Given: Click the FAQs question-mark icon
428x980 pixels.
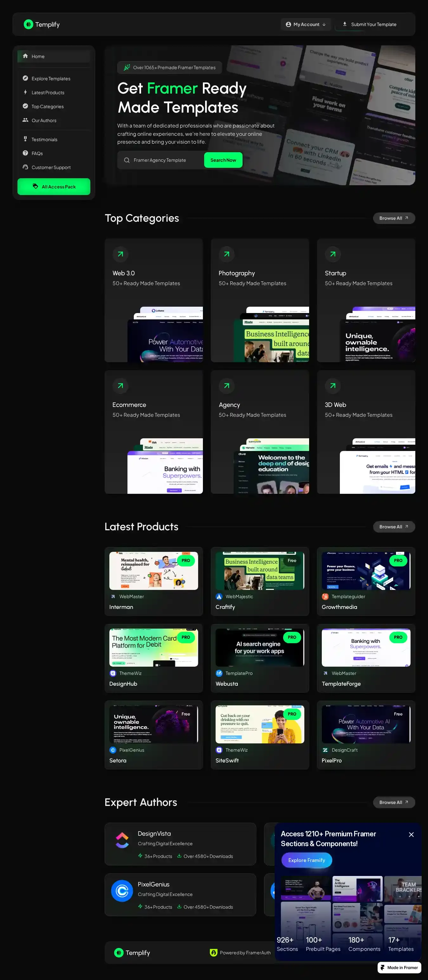Looking at the screenshot, I should (x=25, y=153).
